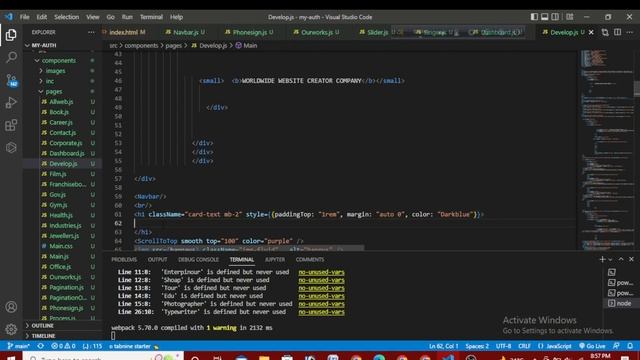Open Contact.js in explorer
The width and height of the screenshot is (640, 360).
point(62,133)
